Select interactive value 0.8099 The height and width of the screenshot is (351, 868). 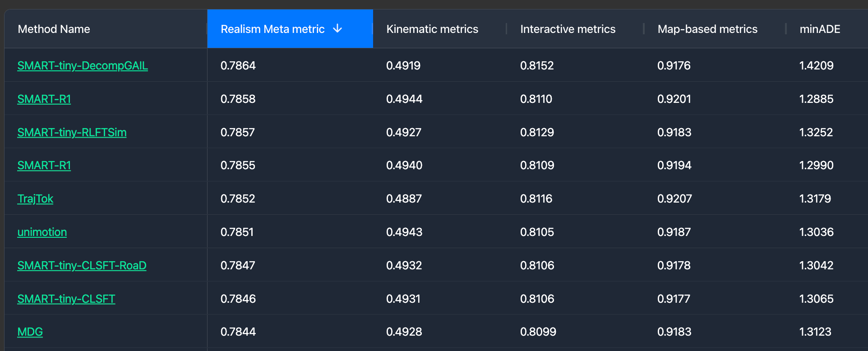coord(538,332)
